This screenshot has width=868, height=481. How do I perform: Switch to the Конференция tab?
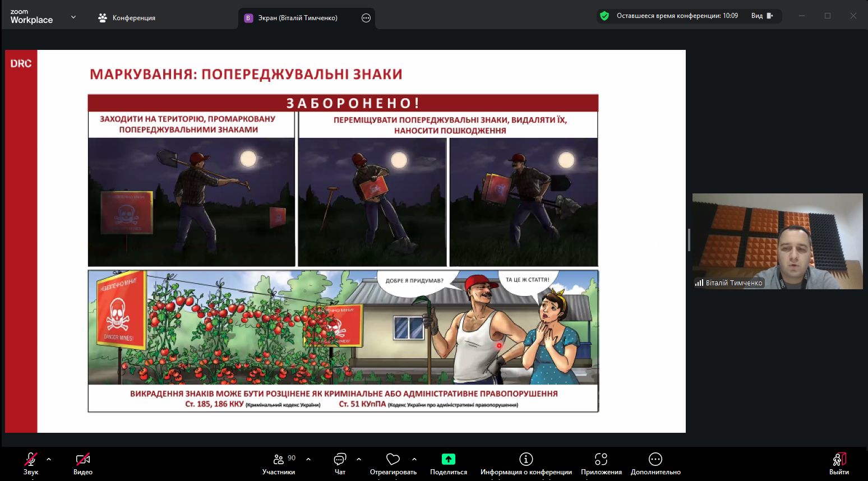click(127, 18)
